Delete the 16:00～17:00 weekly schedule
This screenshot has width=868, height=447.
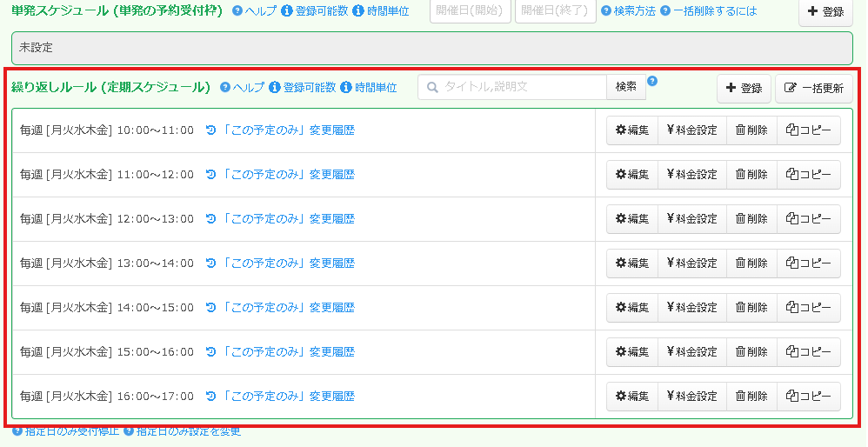pos(751,397)
